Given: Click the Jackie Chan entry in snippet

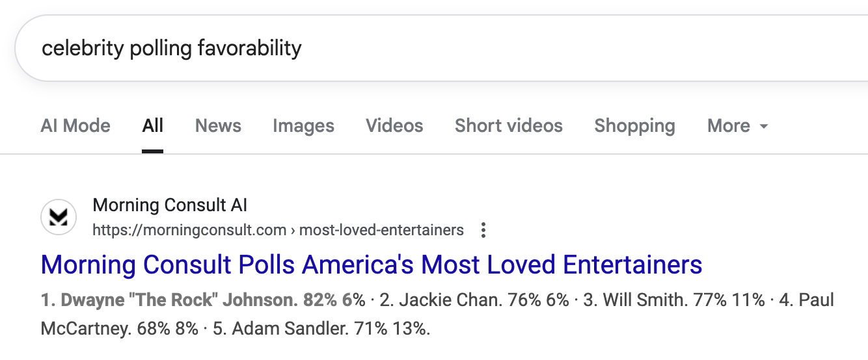Looking at the screenshot, I should click(474, 300).
